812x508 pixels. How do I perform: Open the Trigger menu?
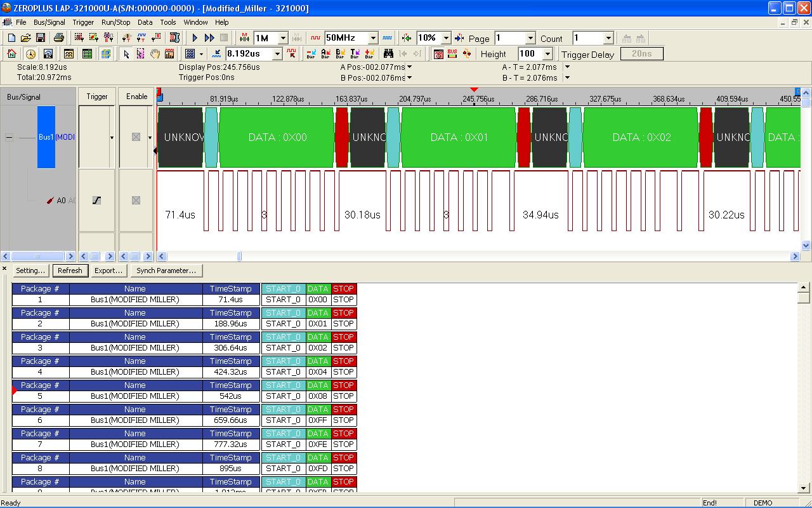(83, 22)
